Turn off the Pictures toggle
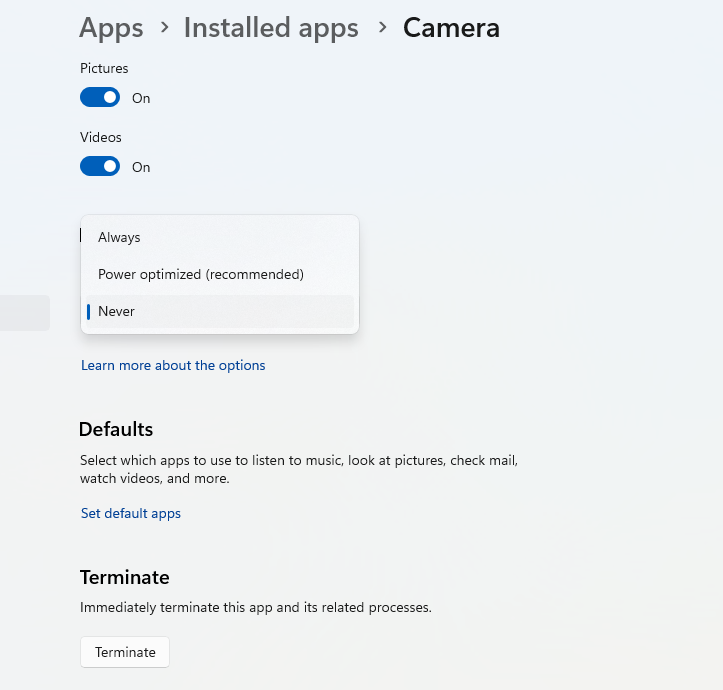 (100, 97)
